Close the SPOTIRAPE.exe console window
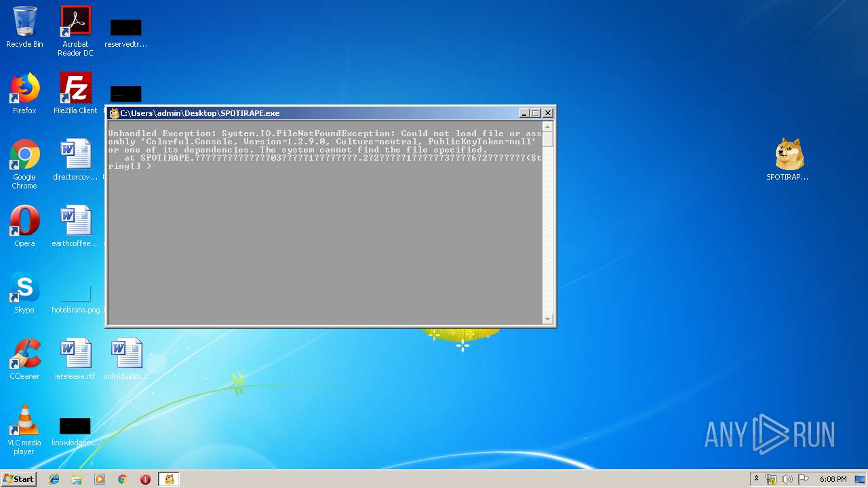The image size is (868, 488). pyautogui.click(x=548, y=113)
